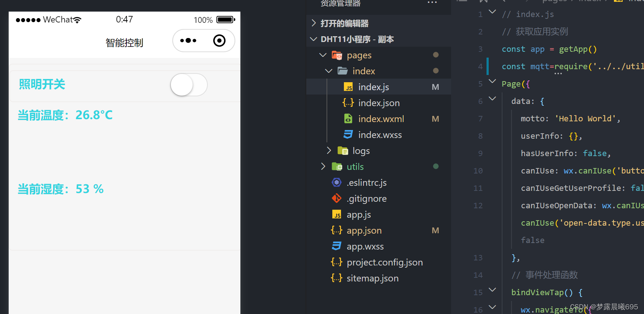Image resolution: width=644 pixels, height=314 pixels.
Task: Click the green wxml icon of index.wxml
Action: click(348, 118)
